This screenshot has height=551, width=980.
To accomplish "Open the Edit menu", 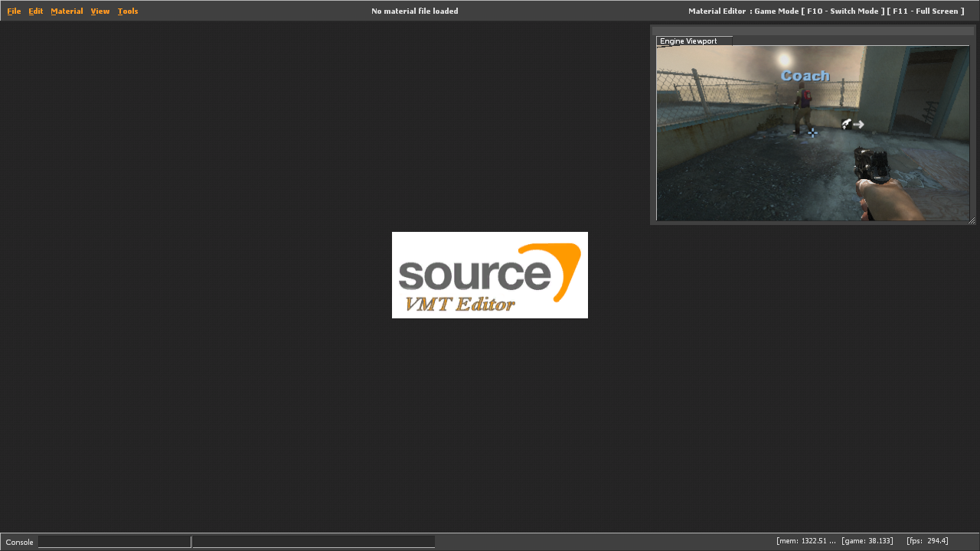I will coord(35,11).
